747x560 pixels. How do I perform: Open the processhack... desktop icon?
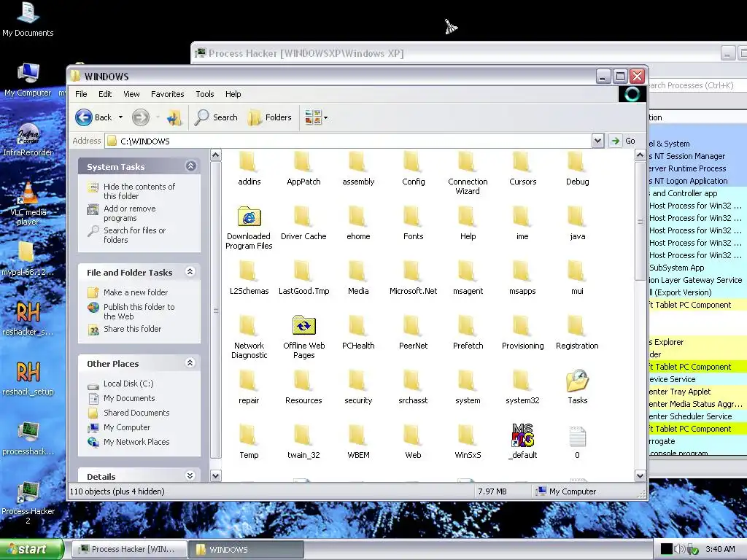pos(28,438)
